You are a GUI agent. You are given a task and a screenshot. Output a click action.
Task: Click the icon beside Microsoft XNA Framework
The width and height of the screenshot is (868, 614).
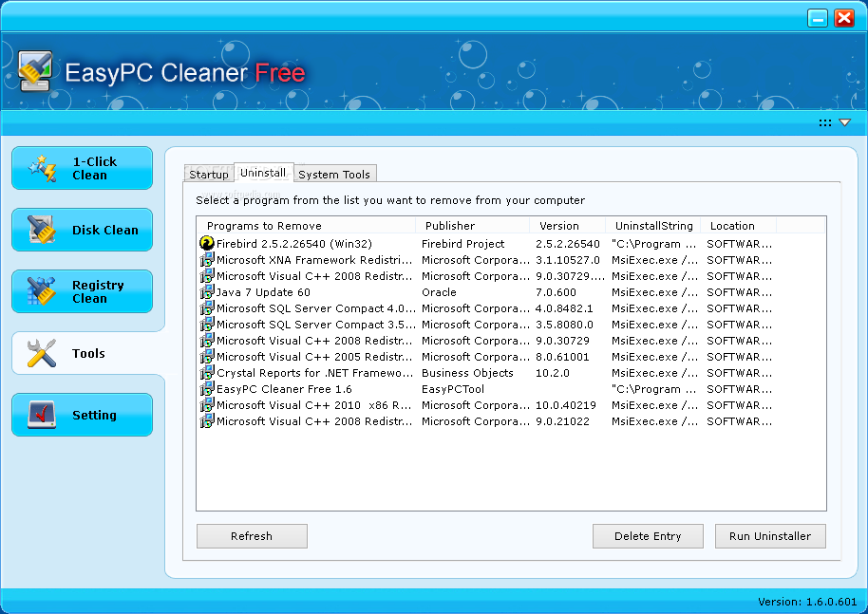[x=206, y=259]
